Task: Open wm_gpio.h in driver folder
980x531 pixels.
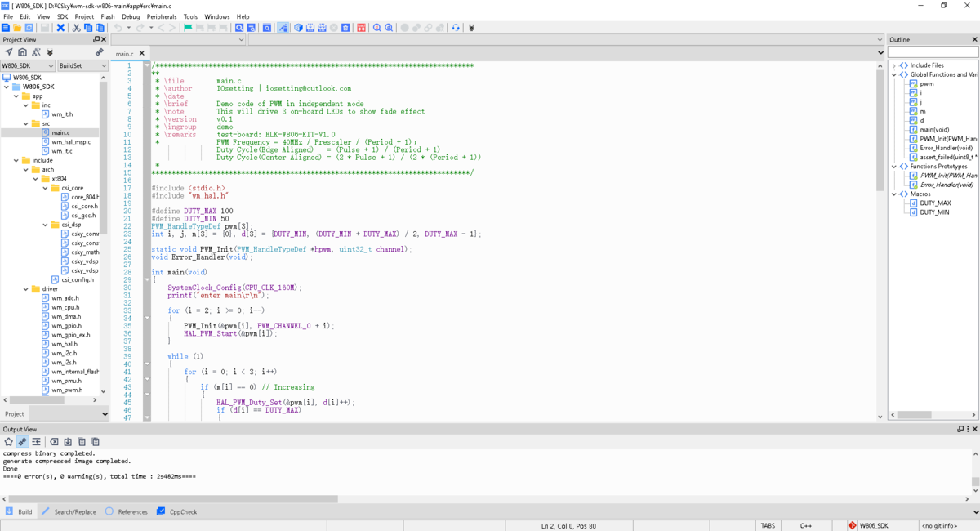Action: 66,326
